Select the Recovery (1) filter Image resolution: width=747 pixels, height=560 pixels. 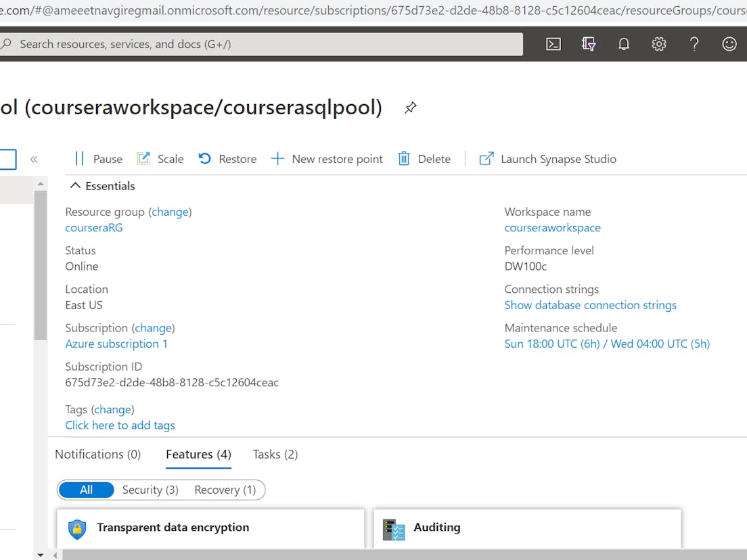(225, 490)
